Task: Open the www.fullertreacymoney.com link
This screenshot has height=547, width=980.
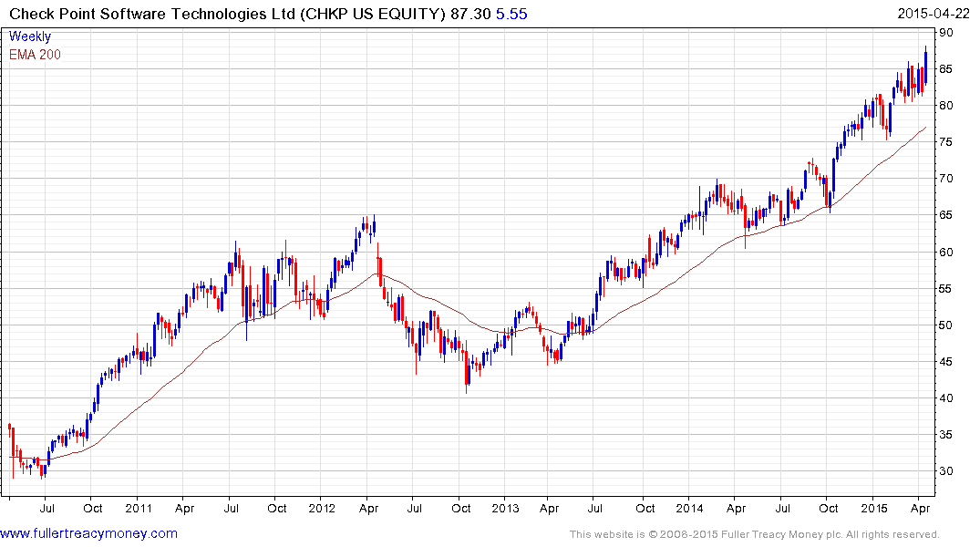Action: (88, 533)
